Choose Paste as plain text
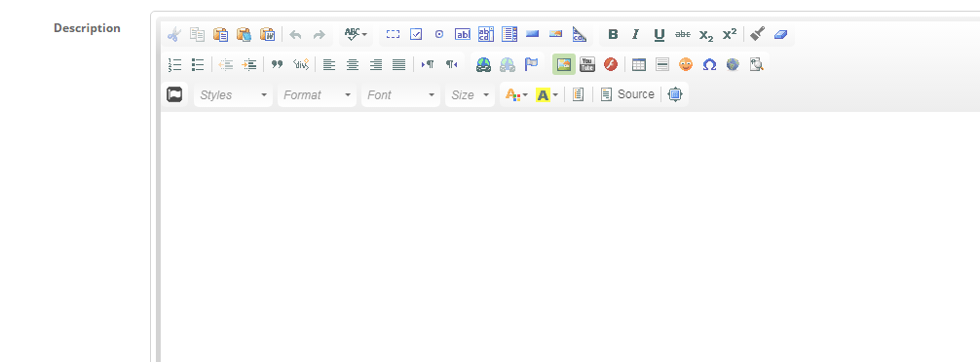The image size is (980, 362). 244,34
